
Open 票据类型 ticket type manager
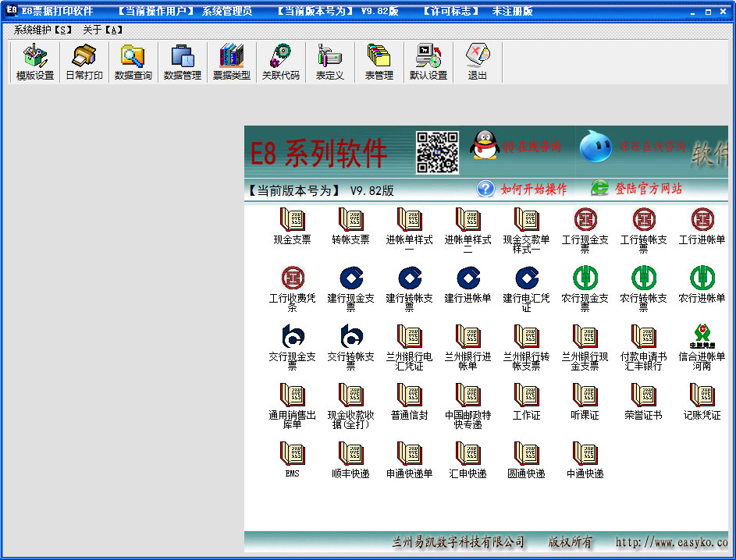click(x=231, y=62)
